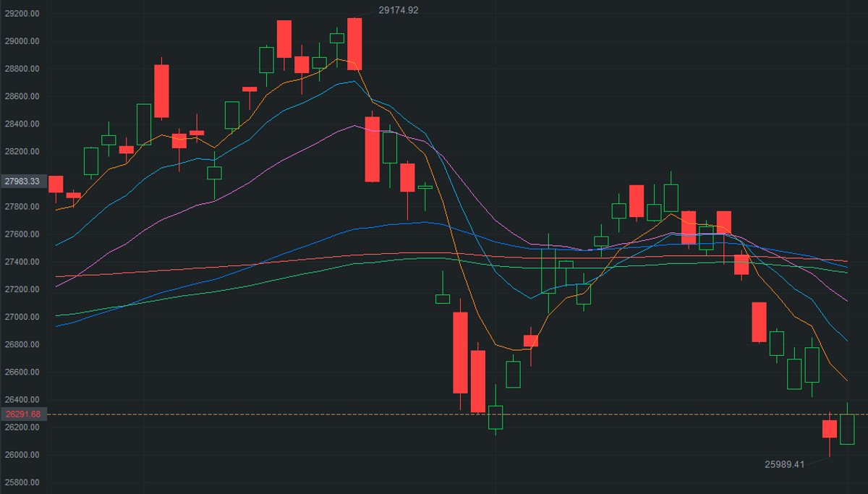Screen dimensions: 868x494
Task: Click the 26600.00 axis label
Action: coord(22,372)
